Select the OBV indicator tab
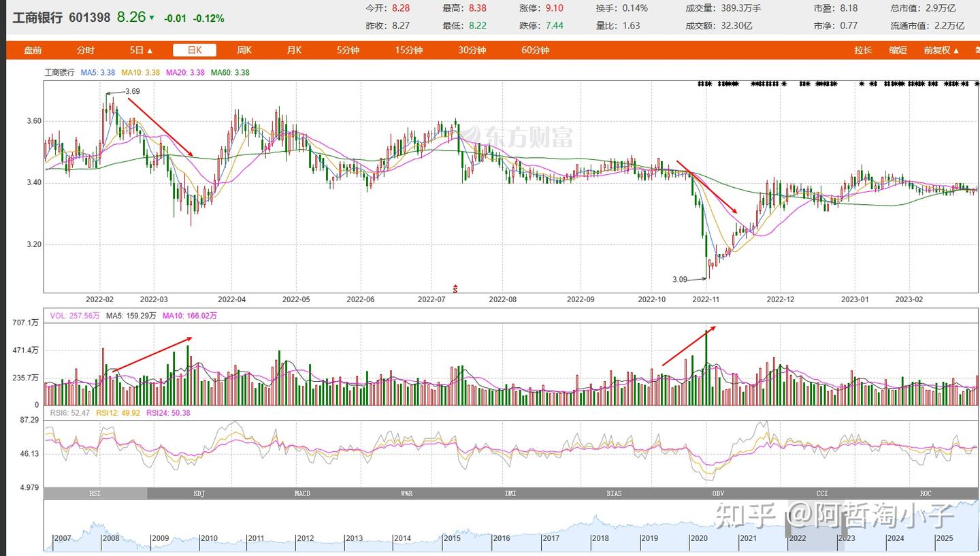980x556 pixels. click(x=718, y=493)
